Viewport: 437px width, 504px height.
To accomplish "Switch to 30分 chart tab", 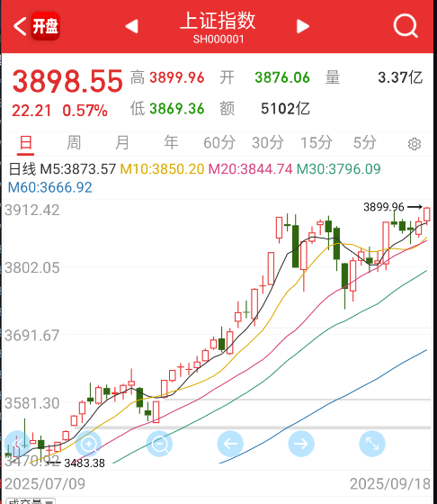I will 268,143.
